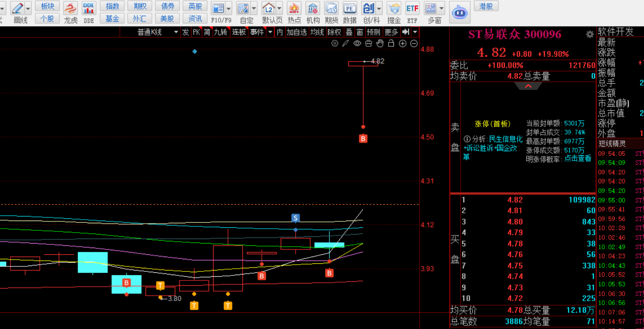Switch to 期权 options tab
This screenshot has height=329, width=644.
tap(140, 6)
